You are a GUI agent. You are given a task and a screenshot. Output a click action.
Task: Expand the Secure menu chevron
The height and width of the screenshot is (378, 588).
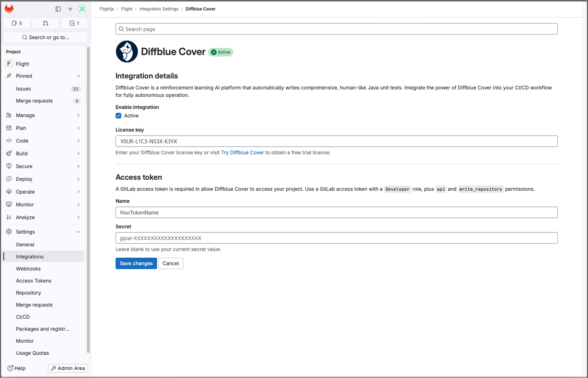[x=78, y=166]
